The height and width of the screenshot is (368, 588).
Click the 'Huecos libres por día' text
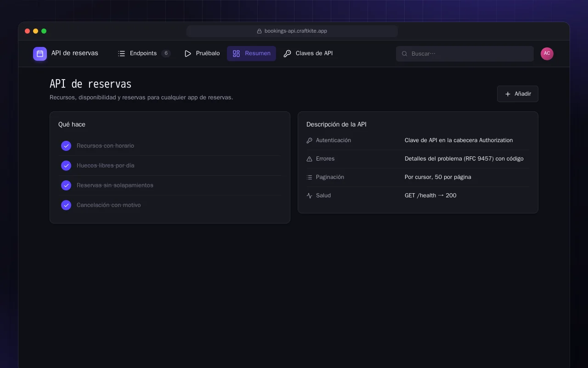click(x=106, y=166)
